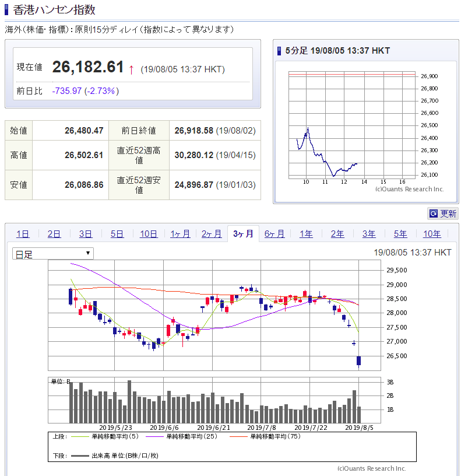Click the latest candlestick on daily chart
461x476 pixels.
click(359, 361)
